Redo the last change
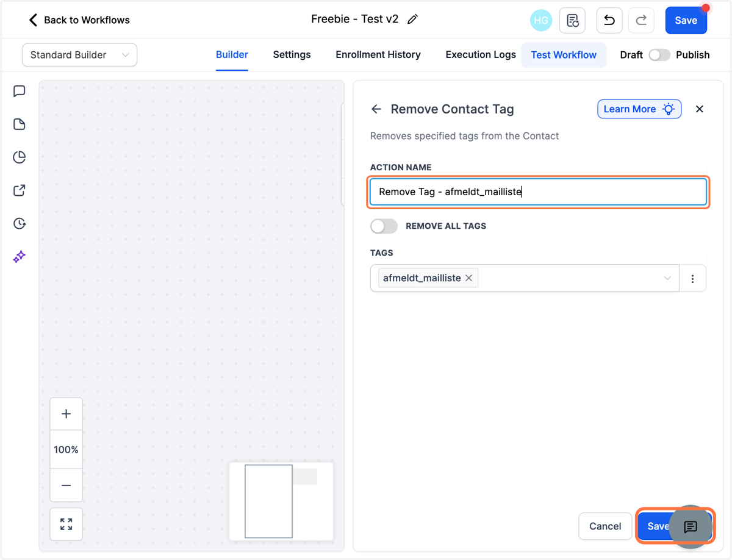Screen dimensions: 732x560 (x=641, y=20)
